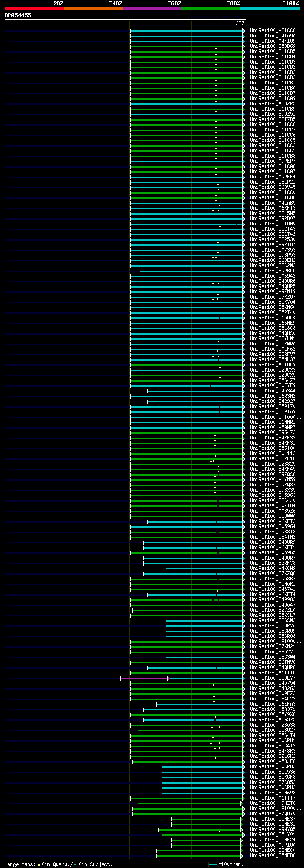
Task: Select the UniRef100_B9UZ51 label
Action: click(x=273, y=114)
